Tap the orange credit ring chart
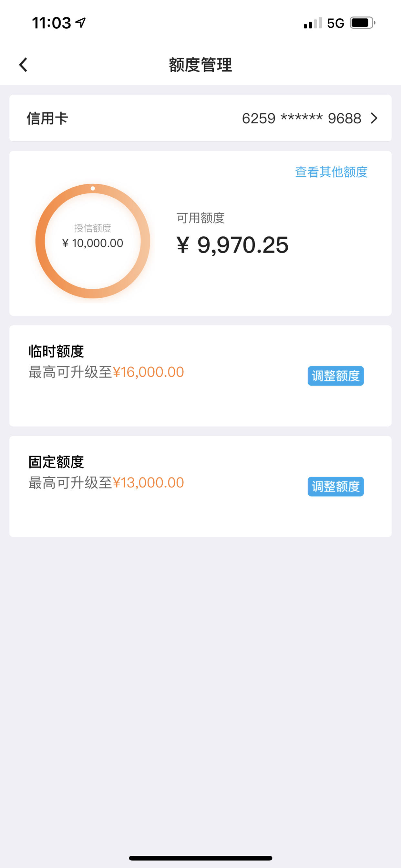 93,241
